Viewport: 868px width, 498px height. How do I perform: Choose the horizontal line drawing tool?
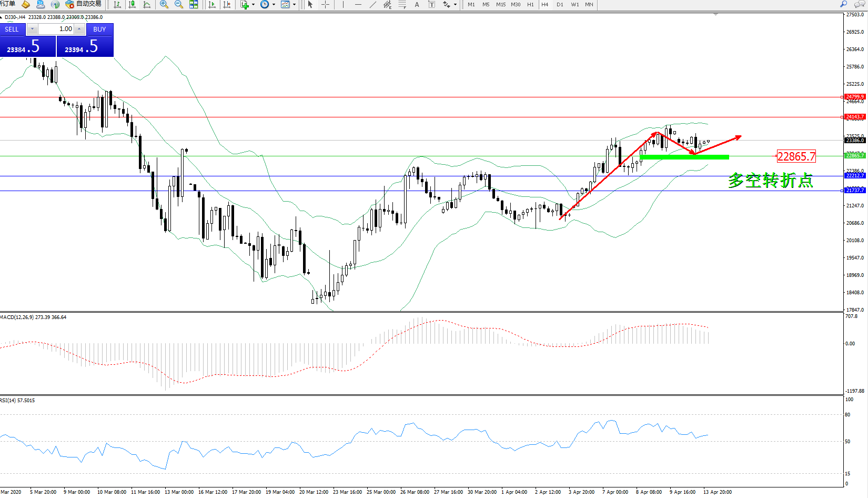(x=358, y=5)
